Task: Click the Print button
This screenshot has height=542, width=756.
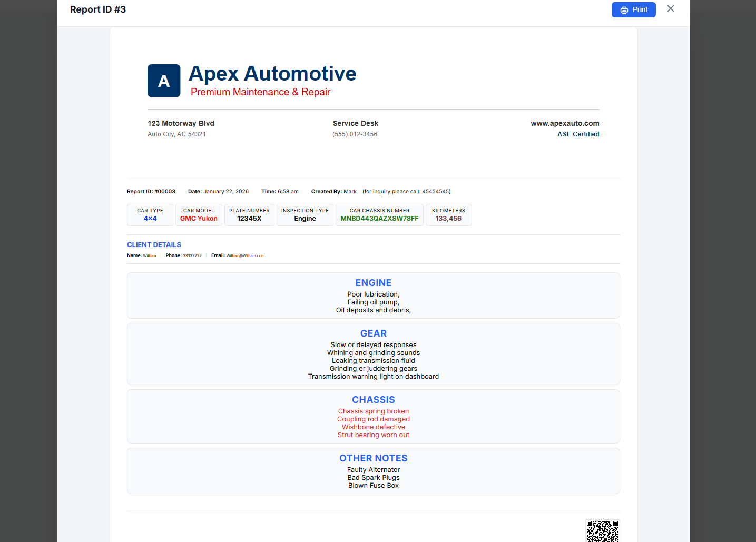Action: tap(633, 10)
